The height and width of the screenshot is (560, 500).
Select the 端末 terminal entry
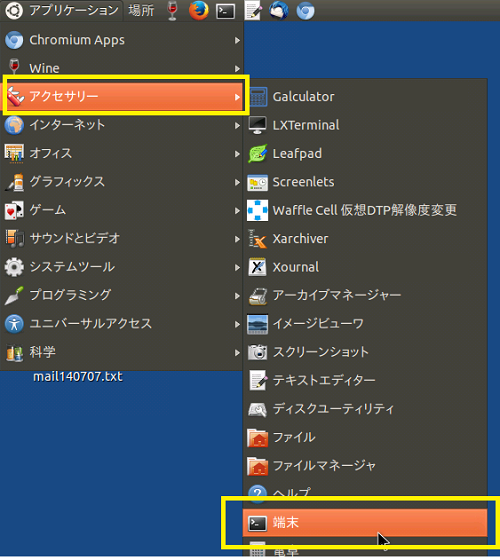point(365,523)
